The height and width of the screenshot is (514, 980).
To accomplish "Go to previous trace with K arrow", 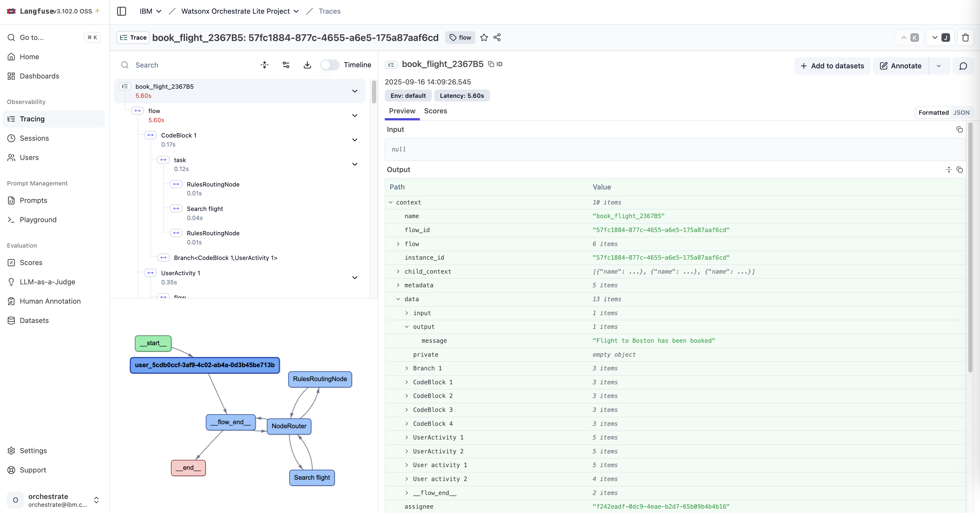I will tap(909, 37).
